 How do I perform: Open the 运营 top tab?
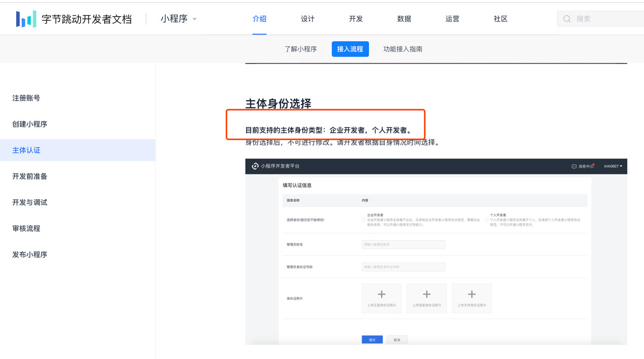pos(452,19)
